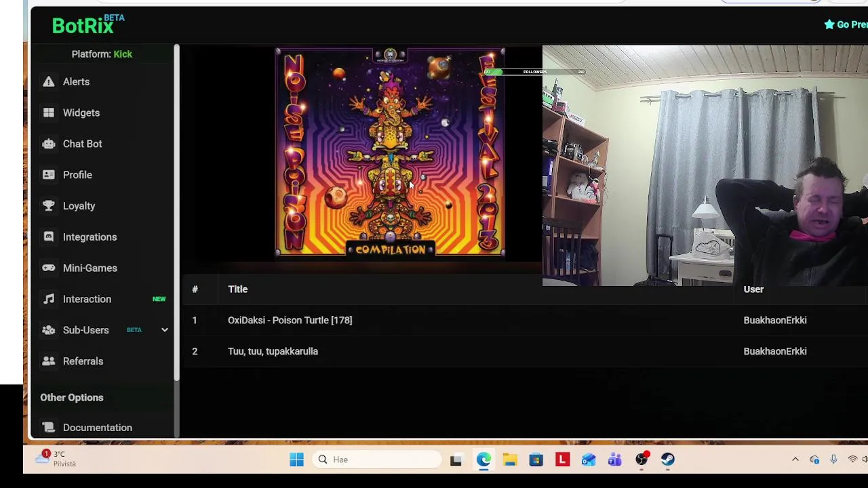
Task: Navigate to the Loyalty section
Action: tap(79, 206)
